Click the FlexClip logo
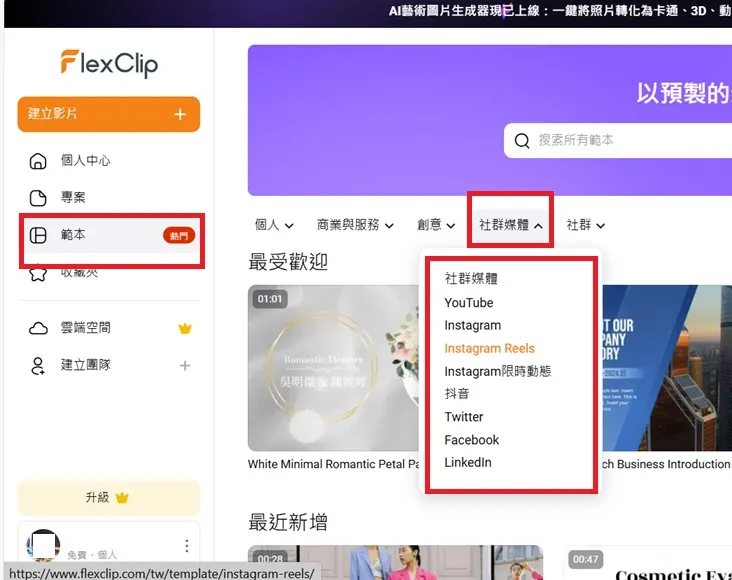The image size is (732, 580). [109, 63]
